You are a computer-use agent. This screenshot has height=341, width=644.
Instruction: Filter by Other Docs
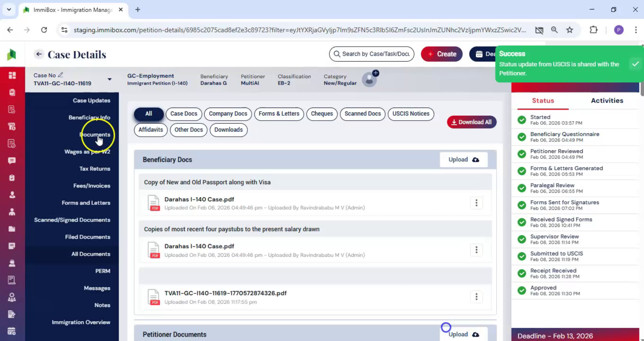click(x=189, y=130)
